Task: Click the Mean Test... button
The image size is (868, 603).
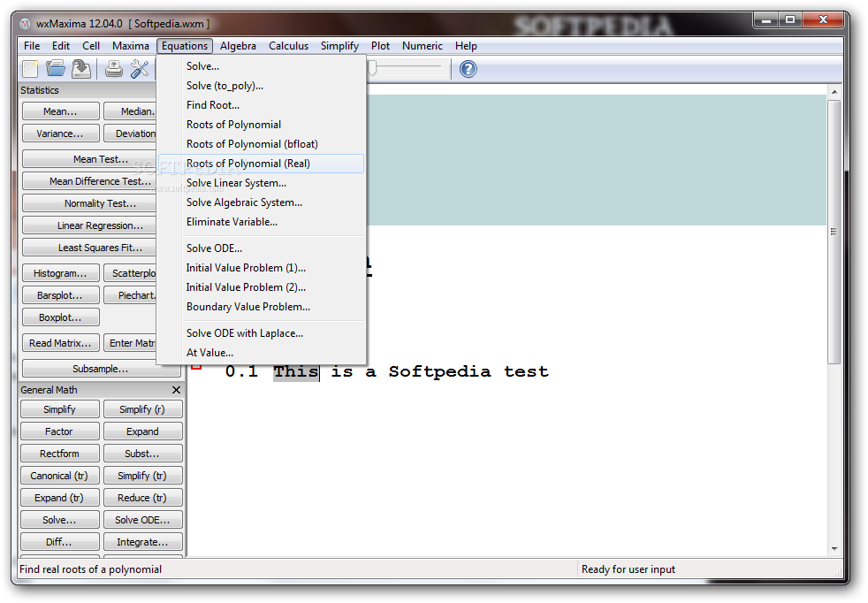Action: (89, 159)
